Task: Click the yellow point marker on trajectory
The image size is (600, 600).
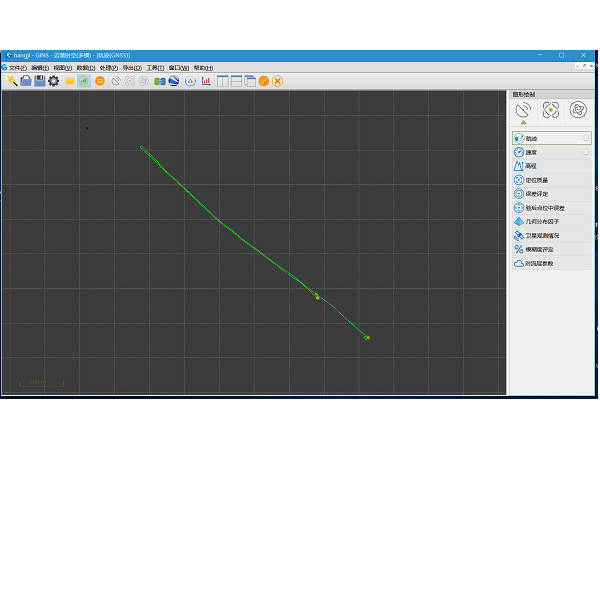Action: [x=317, y=297]
